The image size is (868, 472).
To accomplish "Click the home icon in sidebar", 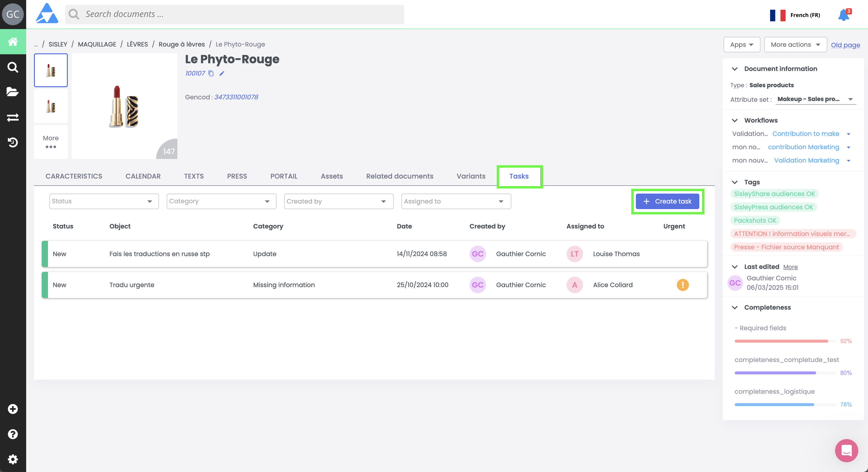I will [x=13, y=42].
